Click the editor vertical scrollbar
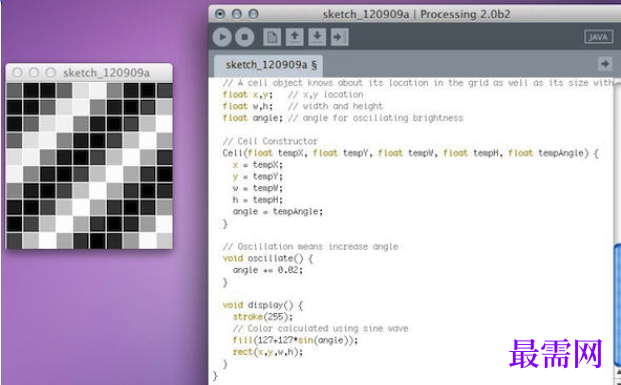 (617, 305)
